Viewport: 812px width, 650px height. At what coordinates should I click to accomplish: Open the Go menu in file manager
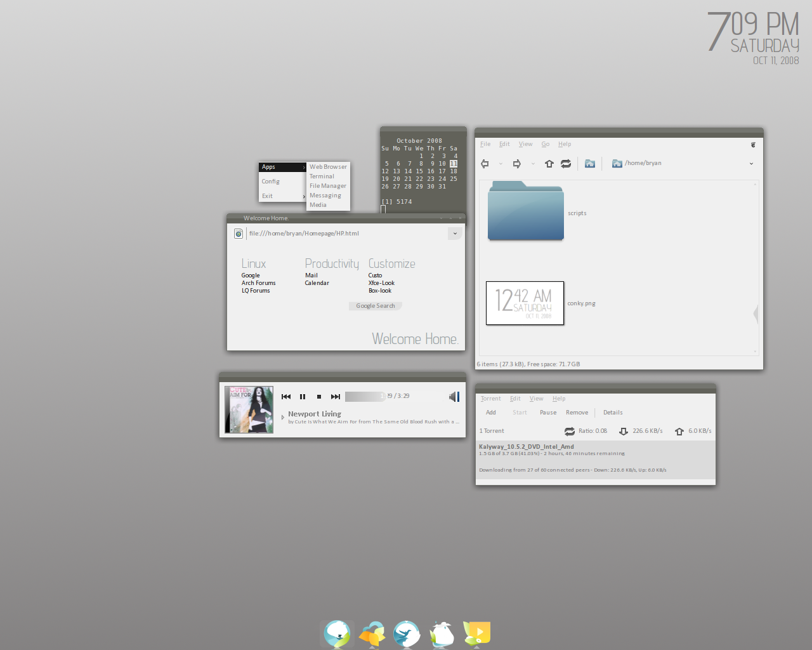546,144
